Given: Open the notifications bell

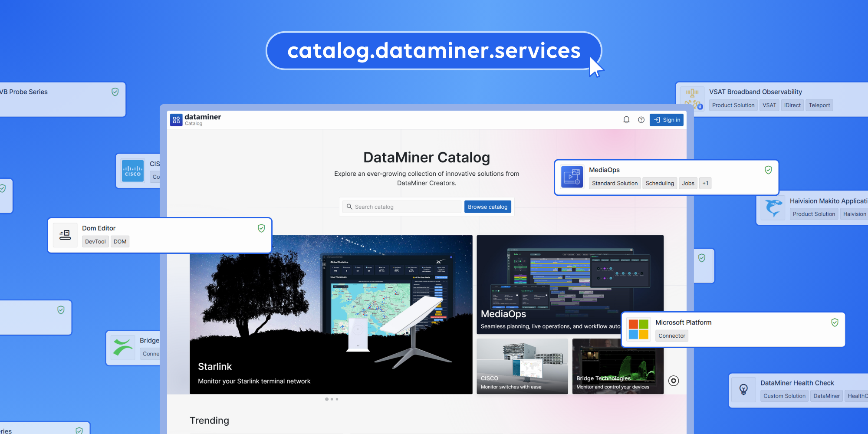Looking at the screenshot, I should 626,120.
